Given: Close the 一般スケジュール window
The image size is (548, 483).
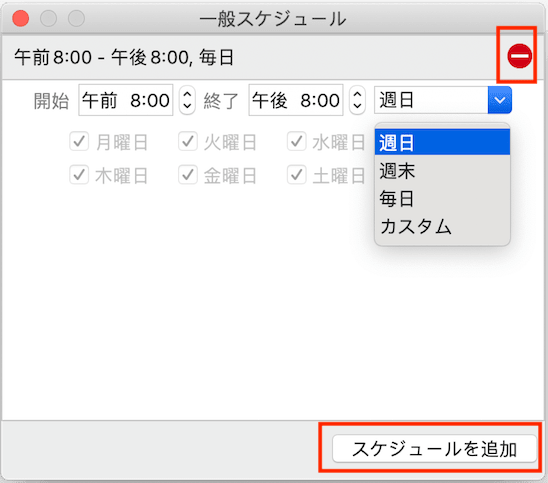Looking at the screenshot, I should tap(20, 18).
